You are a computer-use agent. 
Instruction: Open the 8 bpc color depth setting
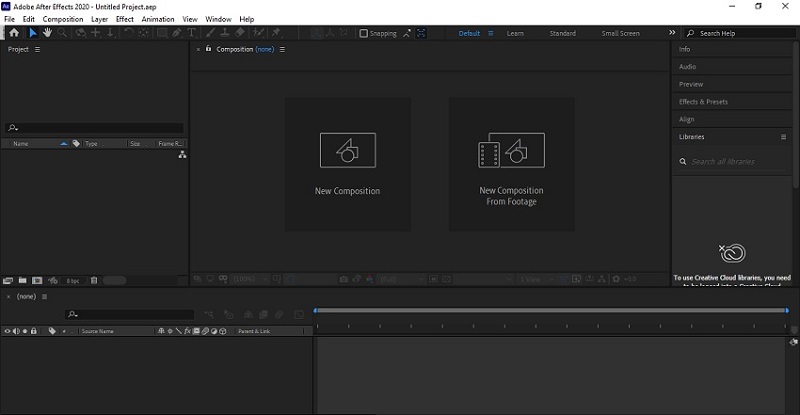pos(73,281)
